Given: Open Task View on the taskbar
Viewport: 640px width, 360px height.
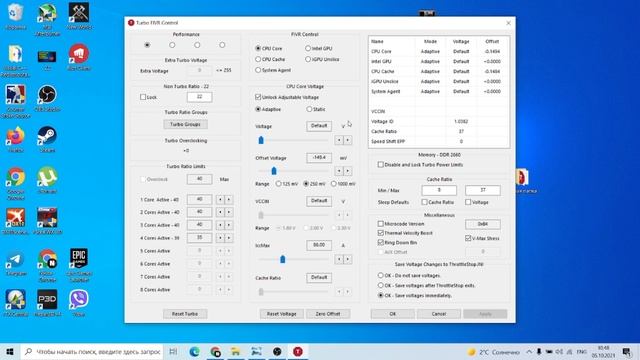Looking at the screenshot, I should [x=173, y=351].
